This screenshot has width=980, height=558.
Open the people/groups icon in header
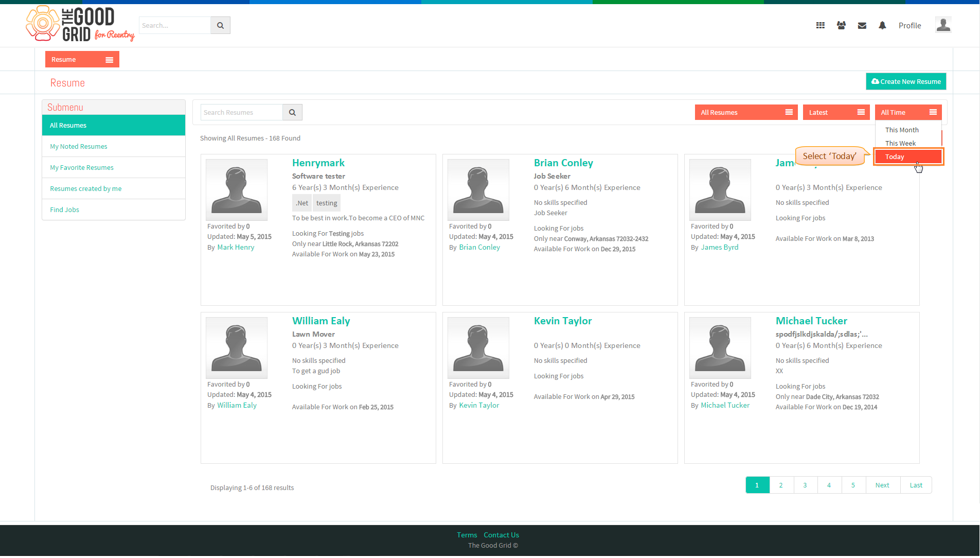coord(841,25)
